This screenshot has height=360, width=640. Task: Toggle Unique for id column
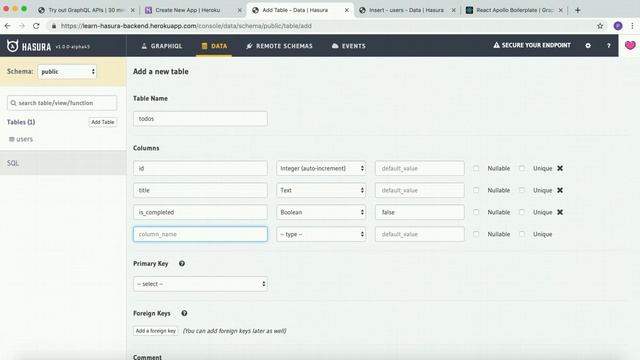522,168
